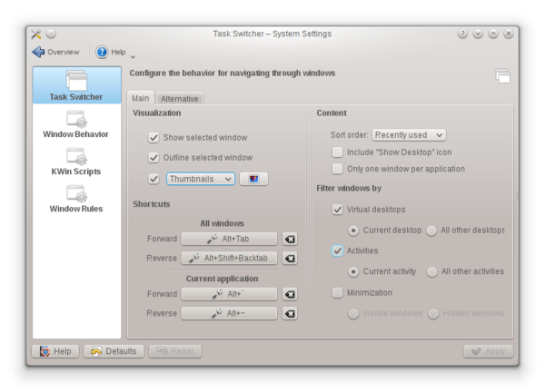Select Task Switcher in the sidebar
This screenshot has width=545, height=392.
click(76, 85)
